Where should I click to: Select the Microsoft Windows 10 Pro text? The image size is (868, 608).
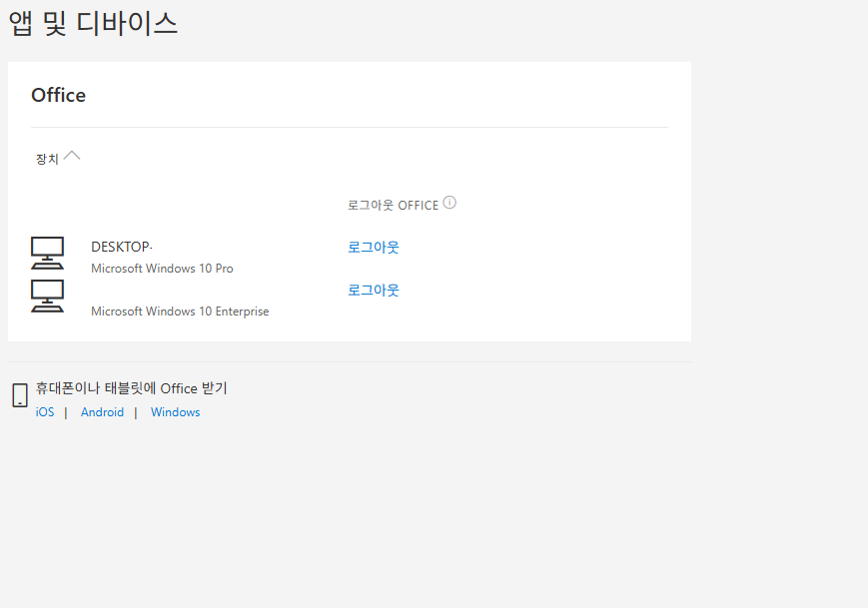[x=162, y=269]
